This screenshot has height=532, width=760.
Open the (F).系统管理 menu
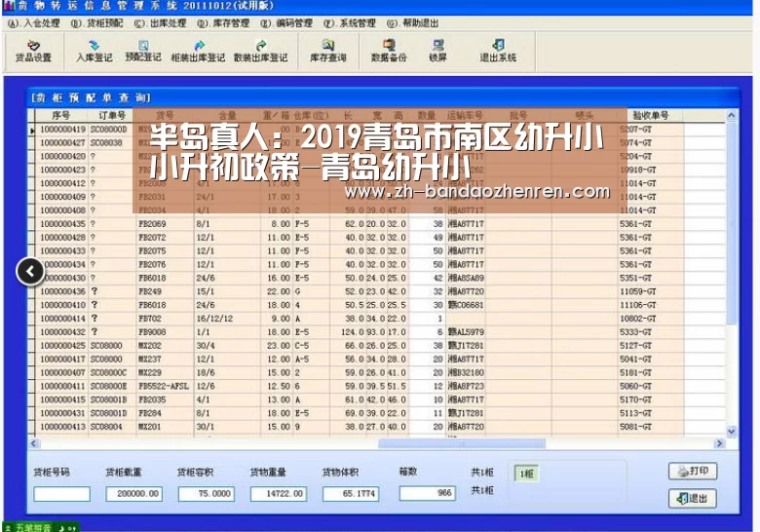pyautogui.click(x=349, y=23)
